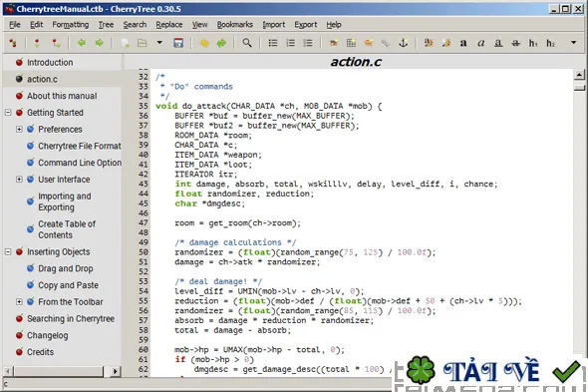This screenshot has height=392, width=588.
Task: Save the document with the floppy icon
Action: [178, 43]
